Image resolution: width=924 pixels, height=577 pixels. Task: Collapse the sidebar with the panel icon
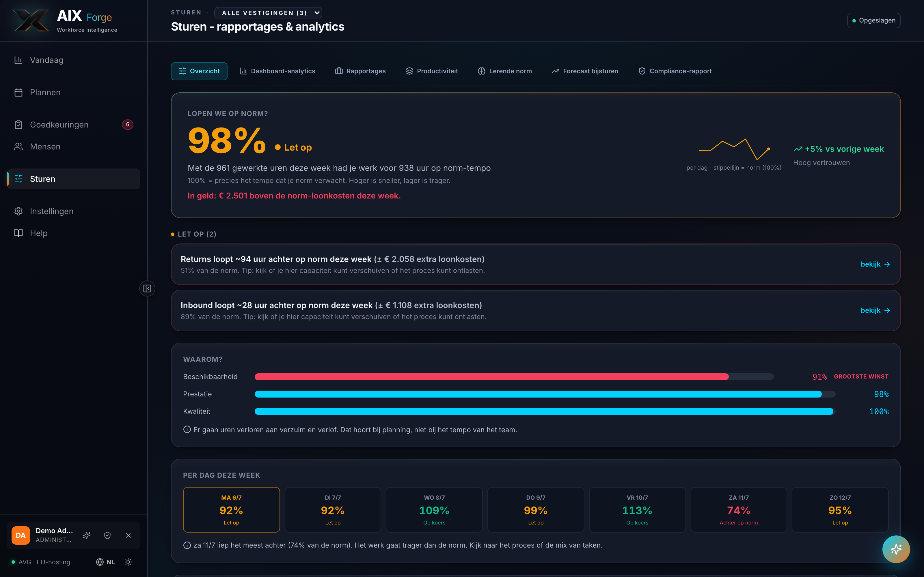coord(147,288)
